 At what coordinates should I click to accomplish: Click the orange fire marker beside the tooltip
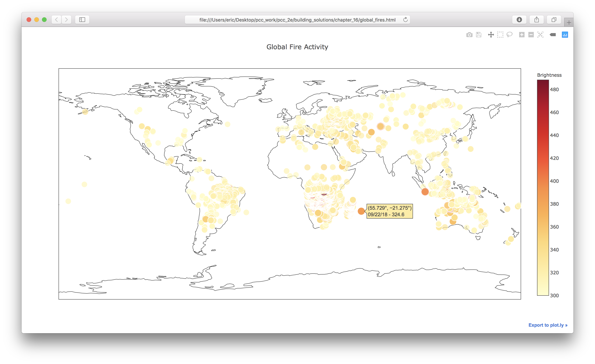click(x=361, y=211)
